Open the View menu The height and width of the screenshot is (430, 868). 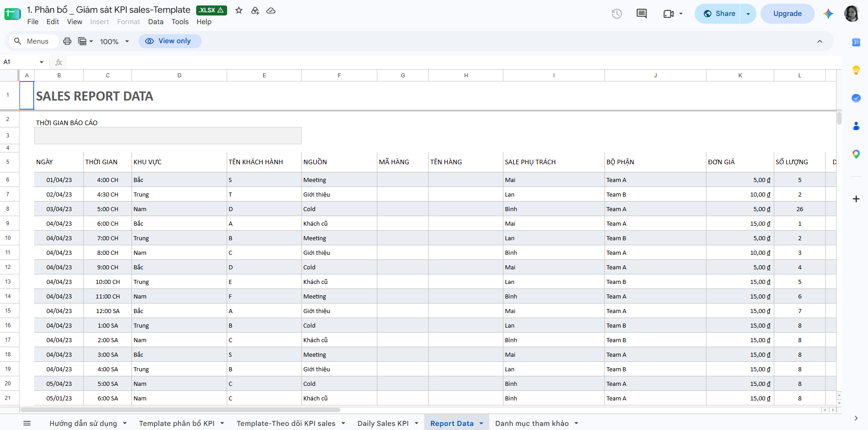tap(75, 22)
